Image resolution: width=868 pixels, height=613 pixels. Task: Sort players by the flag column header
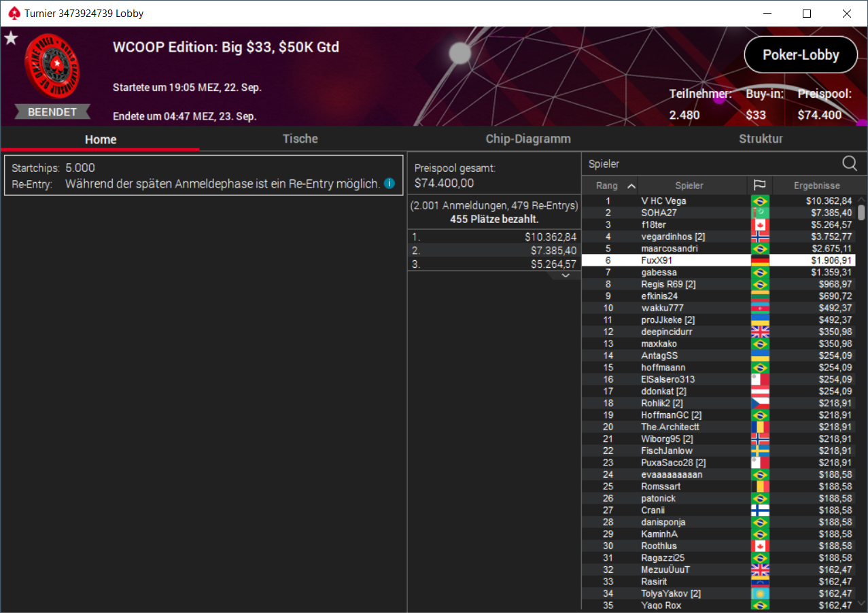tap(759, 186)
